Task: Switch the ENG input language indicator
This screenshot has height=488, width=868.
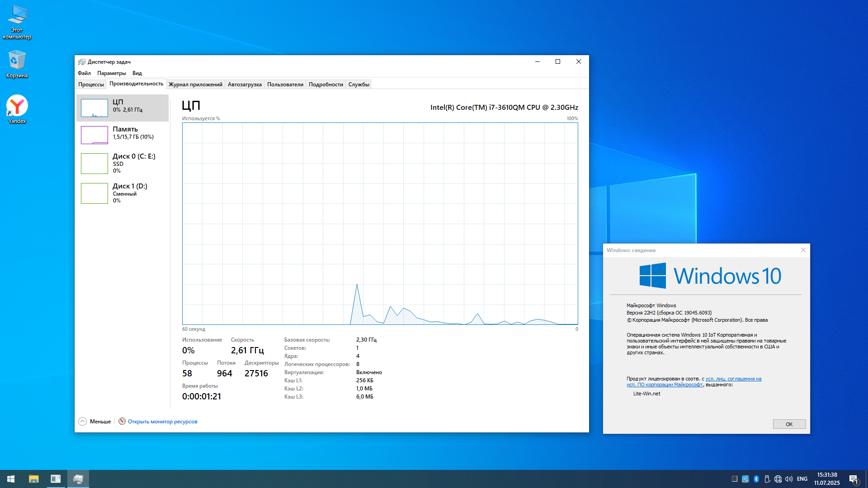Action: point(802,479)
